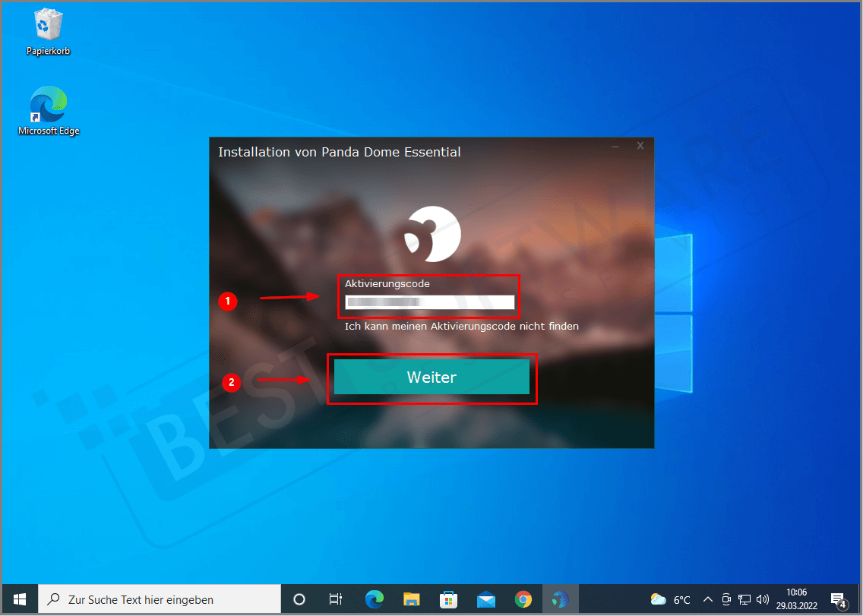Click the Cortana circle on the taskbar

tap(299, 599)
